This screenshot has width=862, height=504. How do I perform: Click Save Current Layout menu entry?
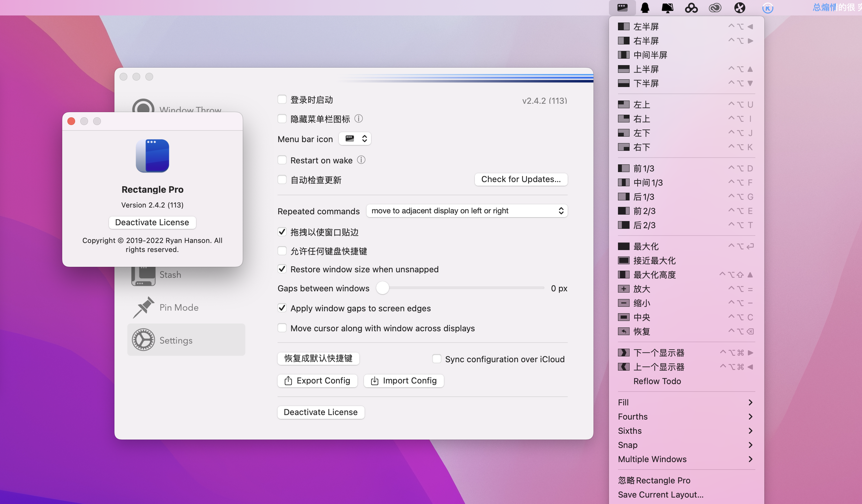pos(660,494)
